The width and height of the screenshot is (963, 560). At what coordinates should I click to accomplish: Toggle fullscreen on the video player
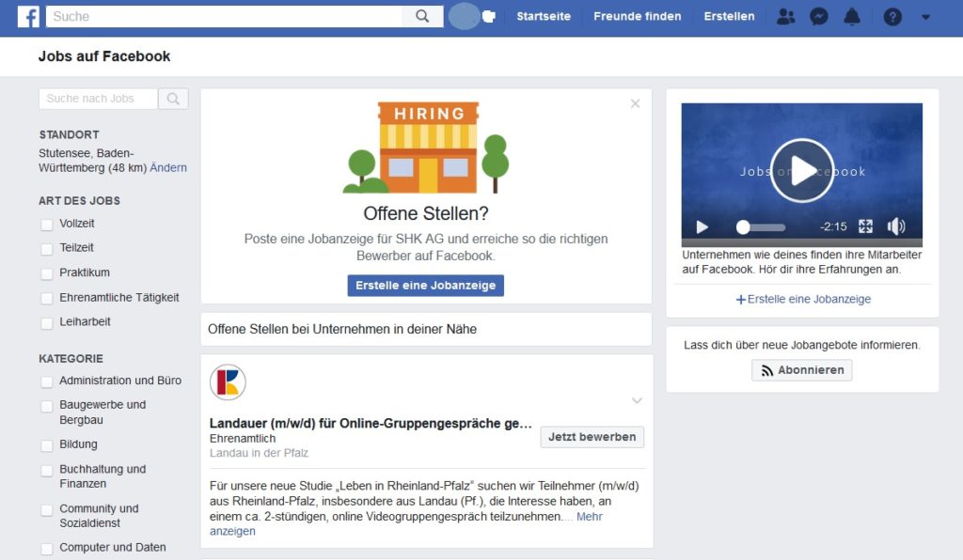click(865, 226)
